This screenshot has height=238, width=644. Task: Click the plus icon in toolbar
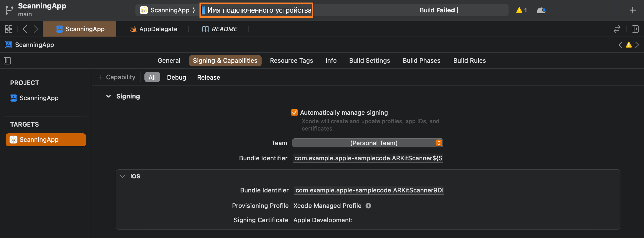click(x=632, y=10)
